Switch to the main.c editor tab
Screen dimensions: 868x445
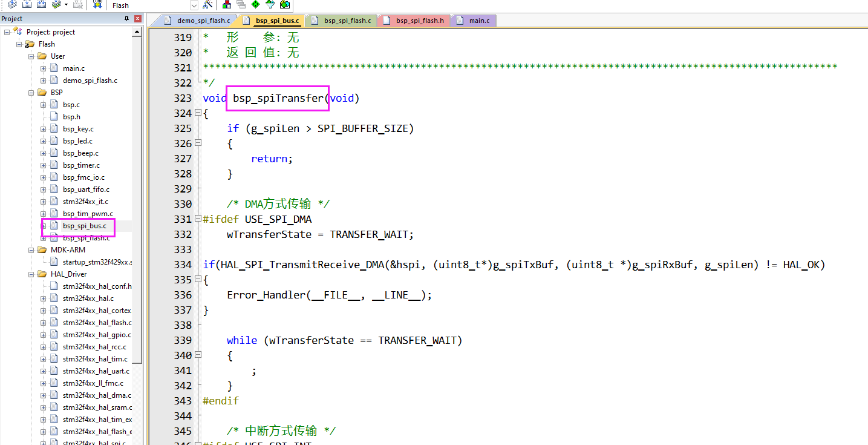(474, 21)
